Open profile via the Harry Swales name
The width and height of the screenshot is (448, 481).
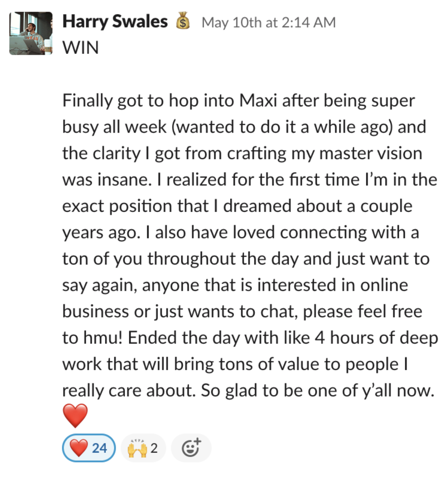click(x=115, y=22)
